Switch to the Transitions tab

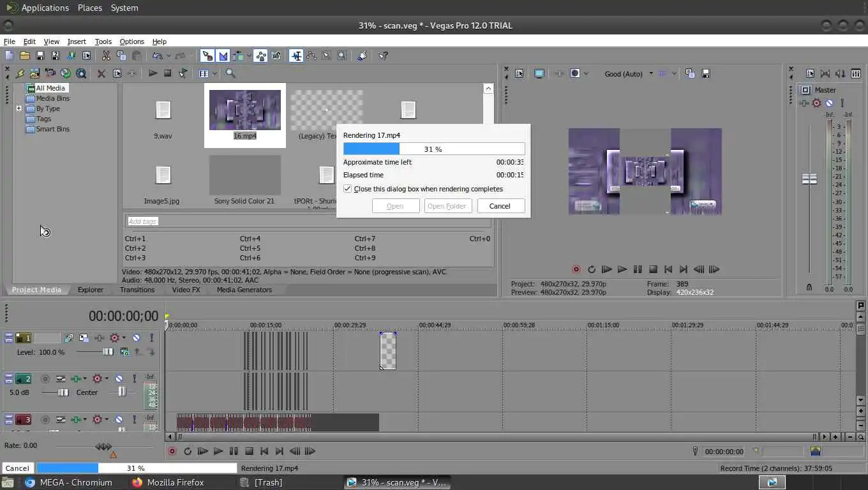(137, 290)
